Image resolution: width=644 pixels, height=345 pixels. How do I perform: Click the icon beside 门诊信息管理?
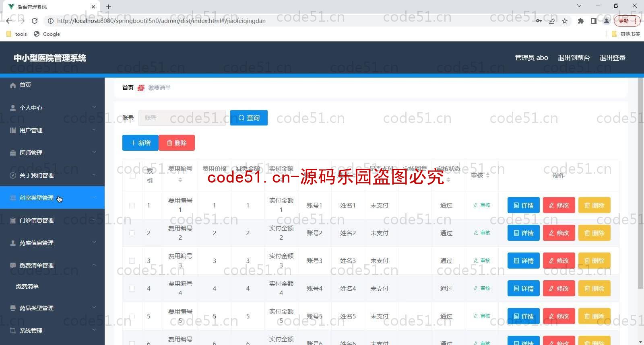[x=13, y=220]
